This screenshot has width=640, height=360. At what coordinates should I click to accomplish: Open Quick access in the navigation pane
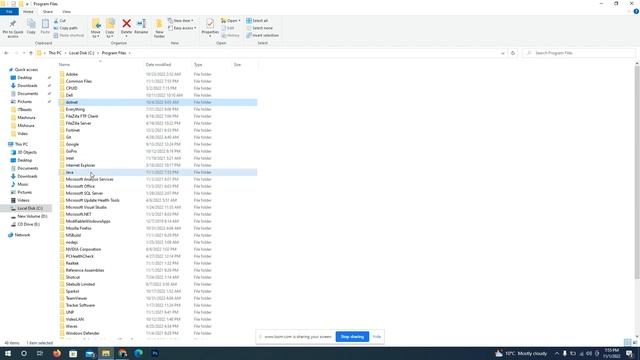point(26,70)
